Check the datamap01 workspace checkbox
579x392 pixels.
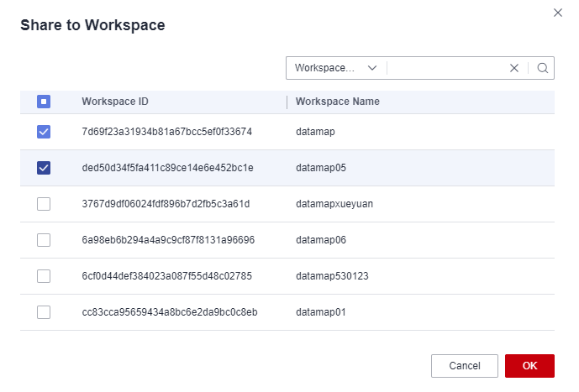[44, 312]
